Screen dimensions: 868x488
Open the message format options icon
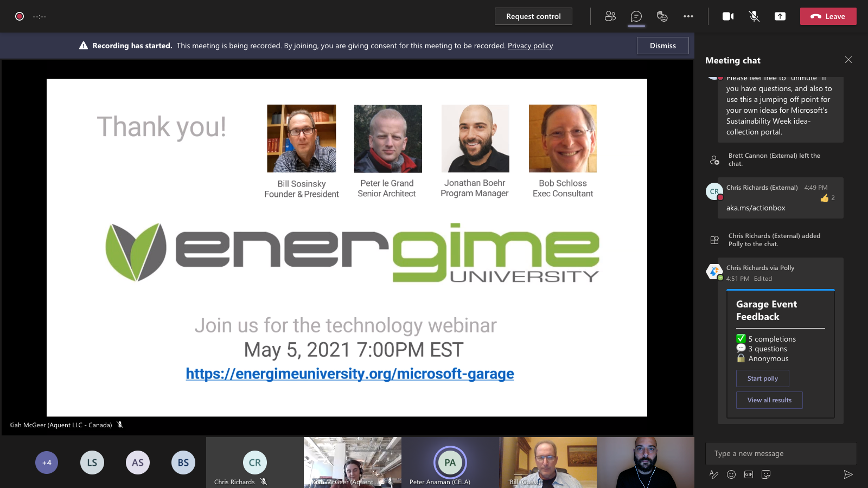(714, 474)
